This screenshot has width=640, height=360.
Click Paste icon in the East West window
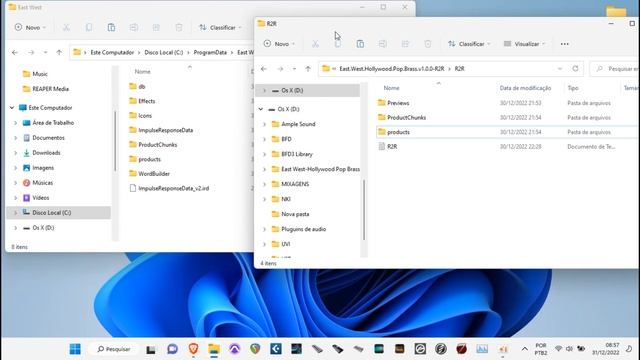point(111,27)
